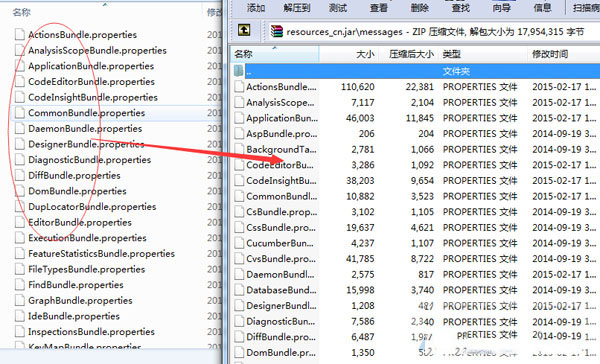The image size is (600, 364).
Task: Click the archive icon beside resources_cn.jar path
Action: coord(276,31)
